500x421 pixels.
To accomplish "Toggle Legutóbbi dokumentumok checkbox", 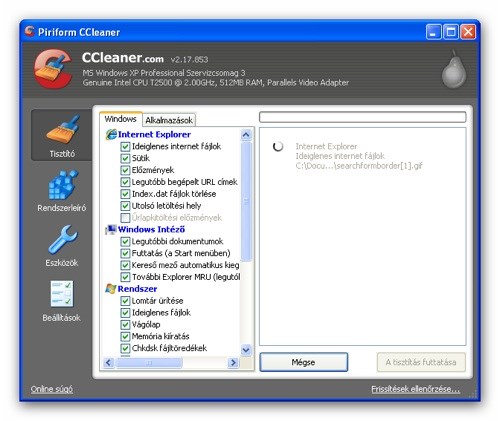I will pos(125,241).
